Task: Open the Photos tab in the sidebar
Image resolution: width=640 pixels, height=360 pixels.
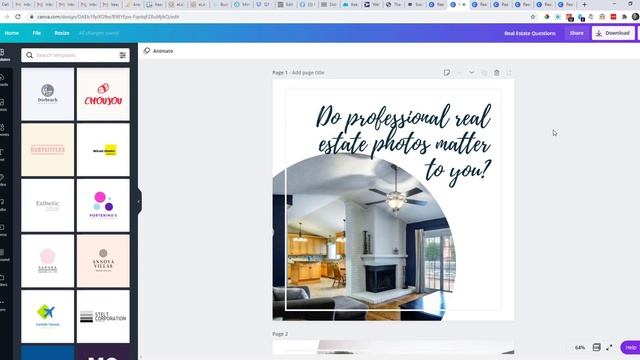Action: click(x=4, y=105)
